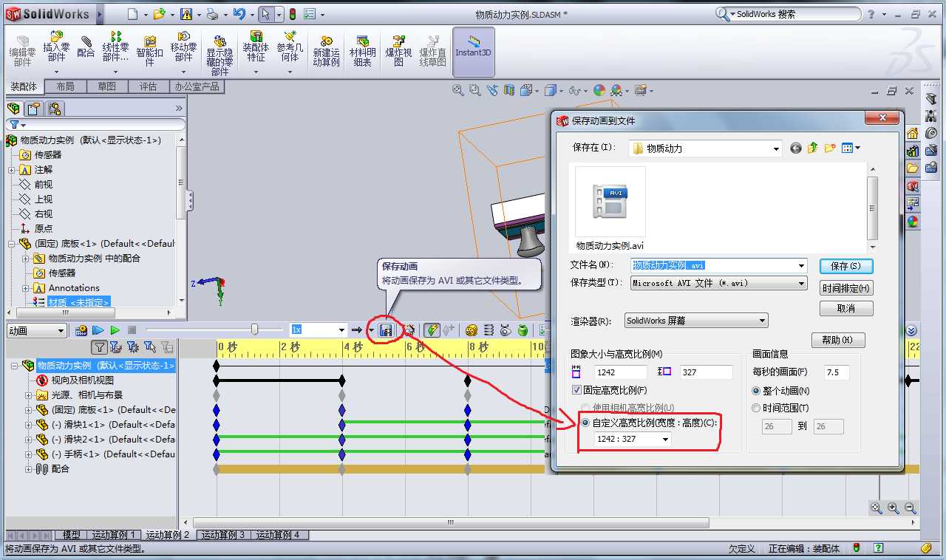Click Mate (配合) tool in ribbon
Screen dimensions: 946x560
pos(86,46)
